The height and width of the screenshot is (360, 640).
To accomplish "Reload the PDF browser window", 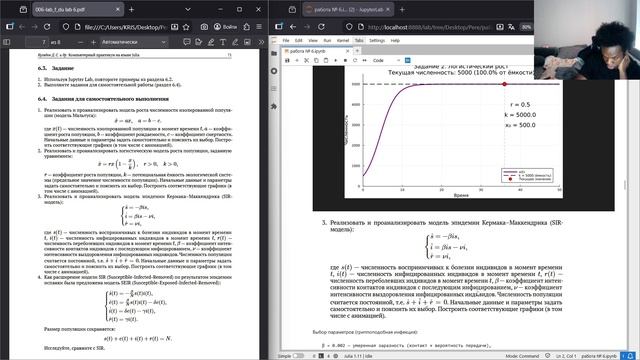I will pos(47,27).
